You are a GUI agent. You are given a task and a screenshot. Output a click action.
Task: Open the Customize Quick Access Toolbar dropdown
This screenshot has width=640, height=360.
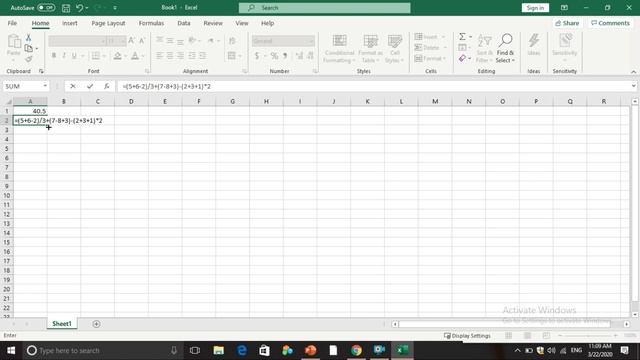click(x=115, y=8)
